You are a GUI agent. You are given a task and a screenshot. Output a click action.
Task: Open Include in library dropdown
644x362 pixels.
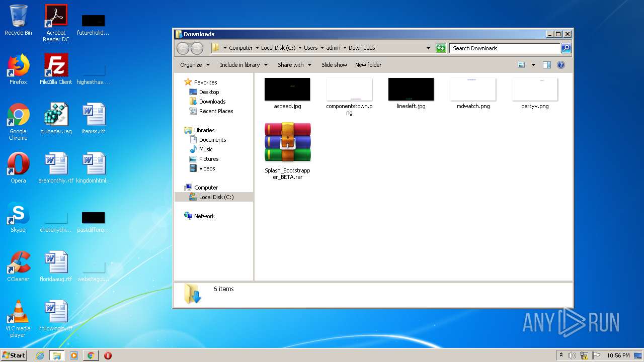tap(244, 65)
